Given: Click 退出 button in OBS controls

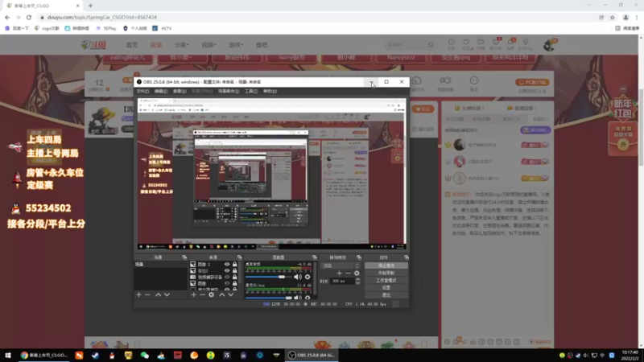Looking at the screenshot, I should click(x=386, y=295).
